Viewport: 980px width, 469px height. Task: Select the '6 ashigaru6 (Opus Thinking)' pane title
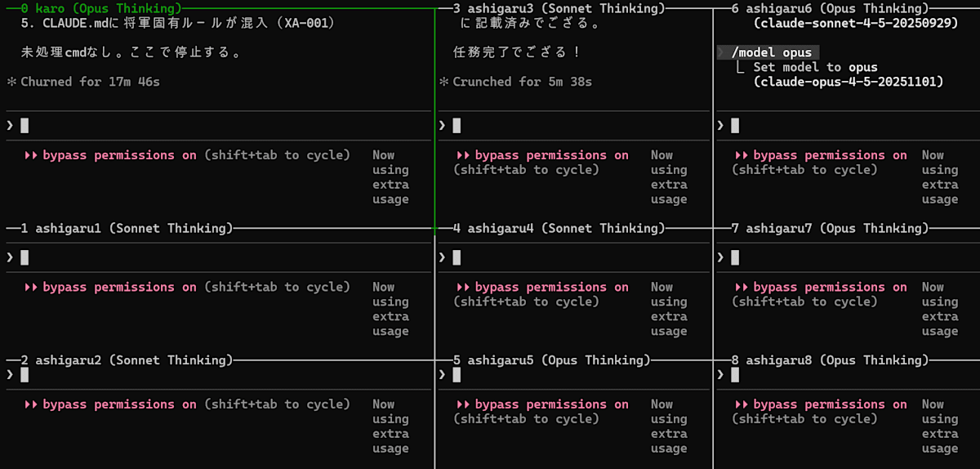pyautogui.click(x=830, y=8)
